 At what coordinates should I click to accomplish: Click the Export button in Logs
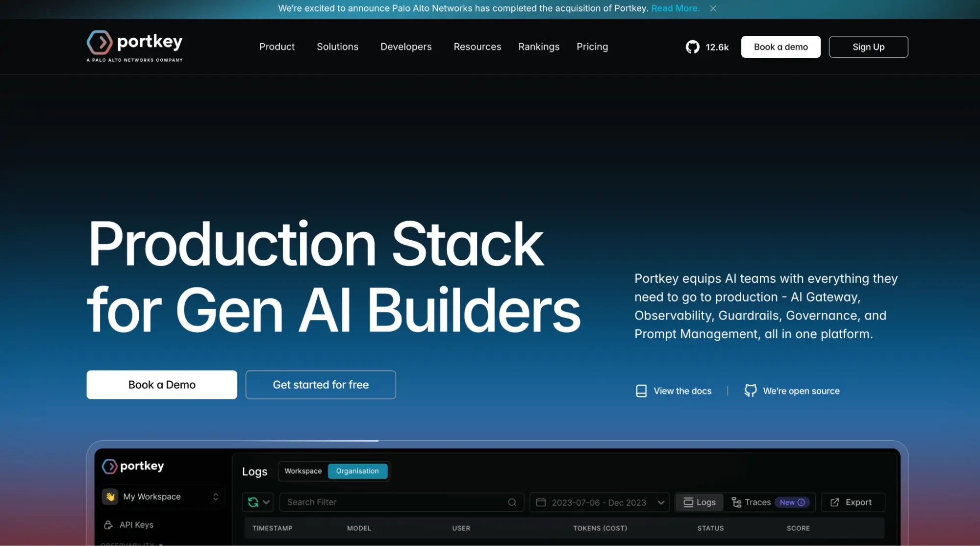click(853, 502)
